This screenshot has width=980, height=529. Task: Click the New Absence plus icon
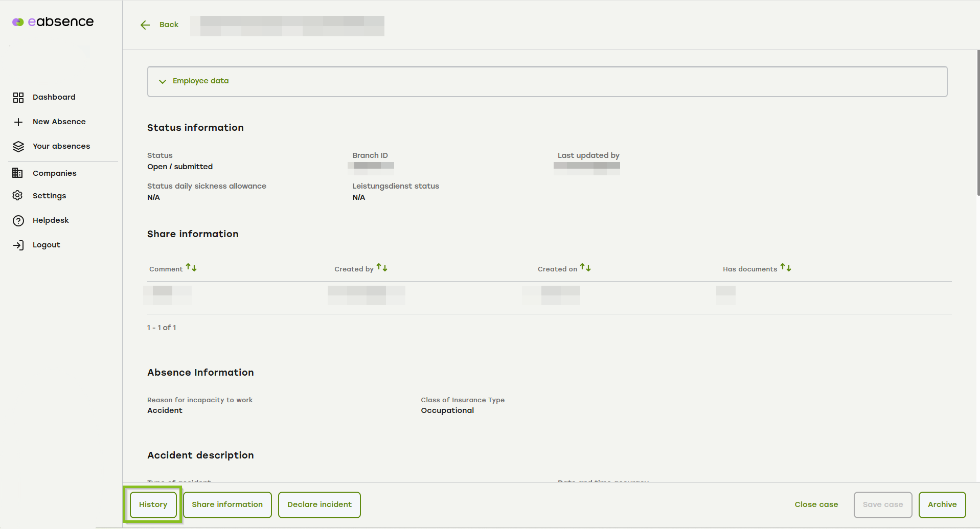18,122
